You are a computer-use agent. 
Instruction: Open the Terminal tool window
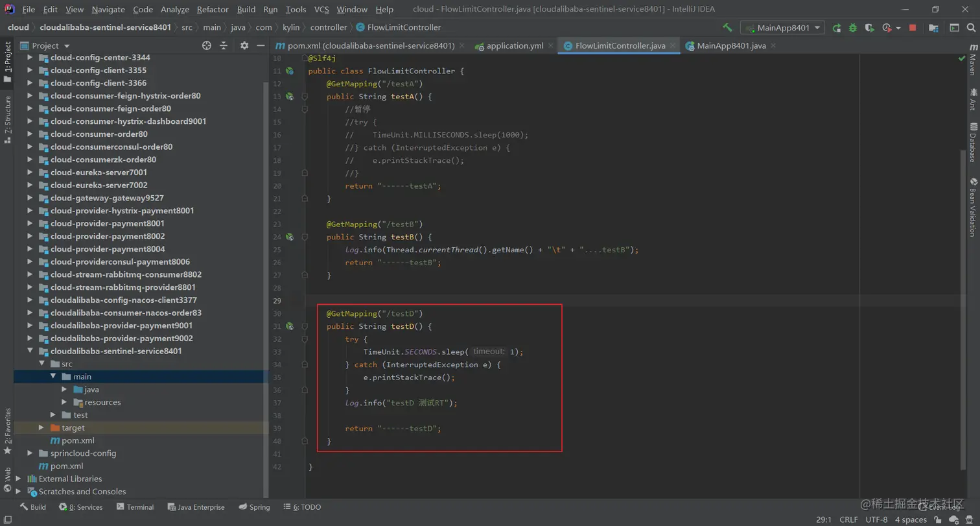point(135,507)
